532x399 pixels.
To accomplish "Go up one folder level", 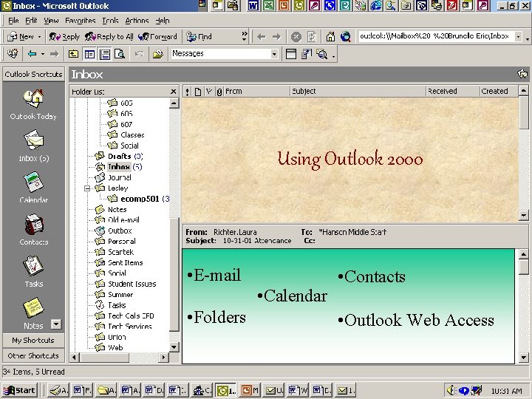I will coord(73,54).
